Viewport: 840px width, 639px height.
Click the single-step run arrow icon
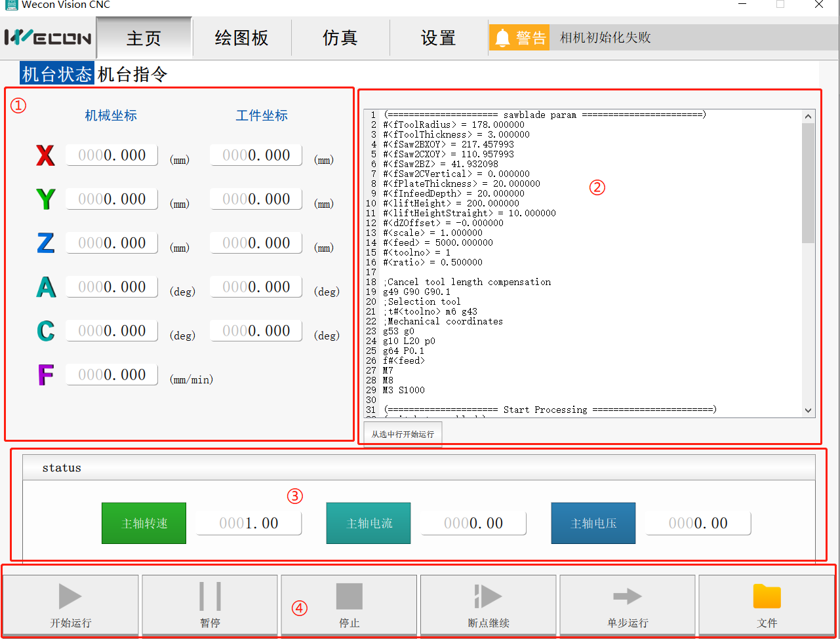[x=628, y=596]
